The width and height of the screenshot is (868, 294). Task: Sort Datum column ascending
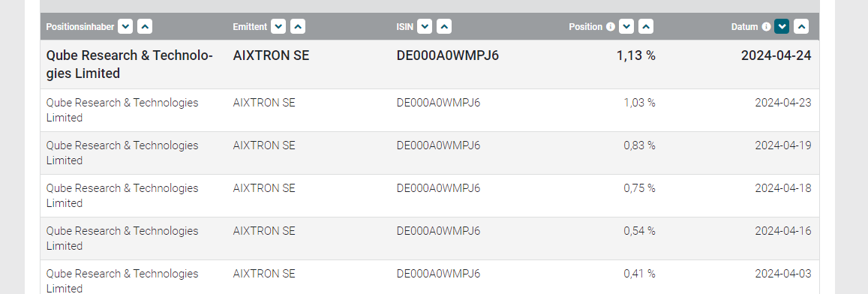(x=801, y=26)
